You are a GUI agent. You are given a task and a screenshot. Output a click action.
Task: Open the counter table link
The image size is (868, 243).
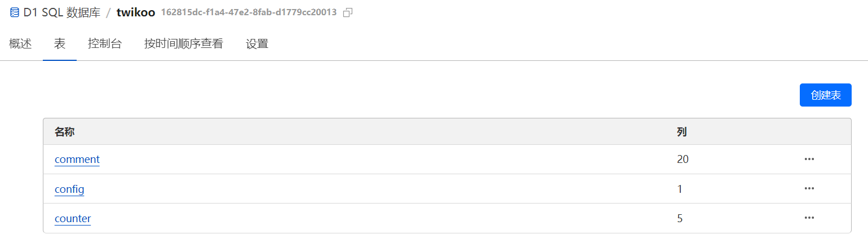73,218
